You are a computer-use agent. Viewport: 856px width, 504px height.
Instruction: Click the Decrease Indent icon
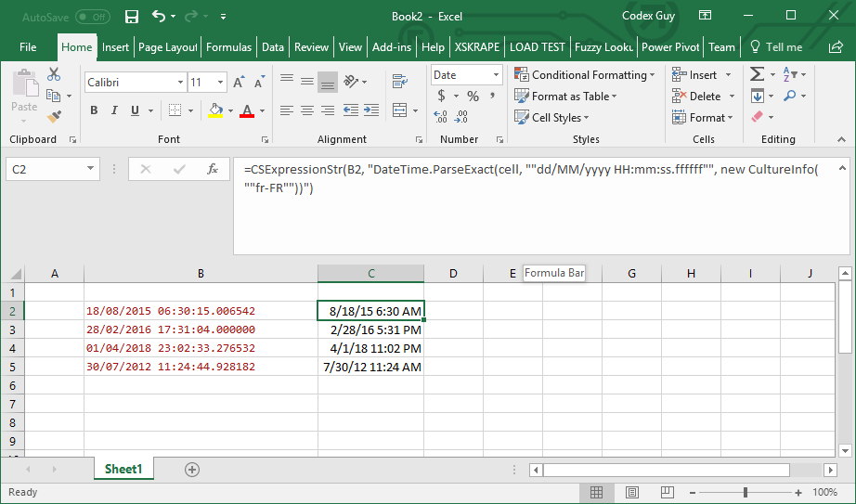[x=351, y=110]
